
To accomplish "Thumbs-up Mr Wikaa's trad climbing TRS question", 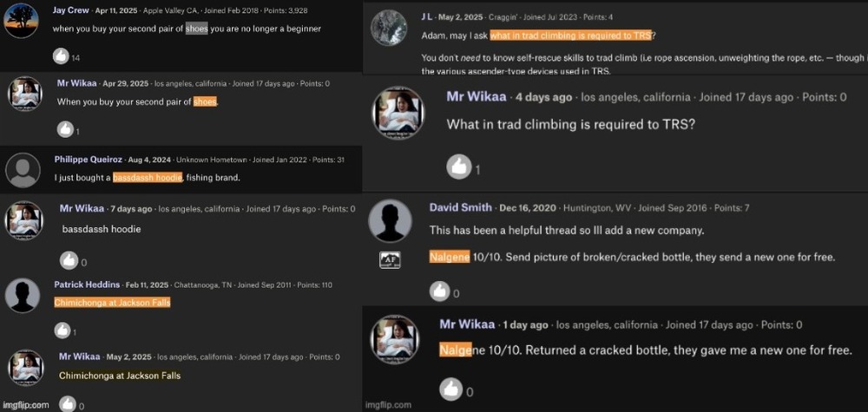I will pyautogui.click(x=459, y=167).
